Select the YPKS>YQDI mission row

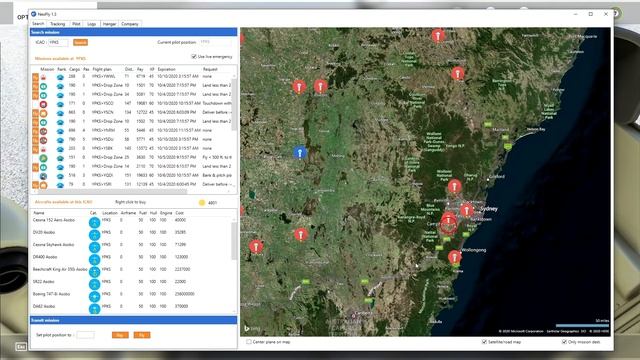coord(133,176)
